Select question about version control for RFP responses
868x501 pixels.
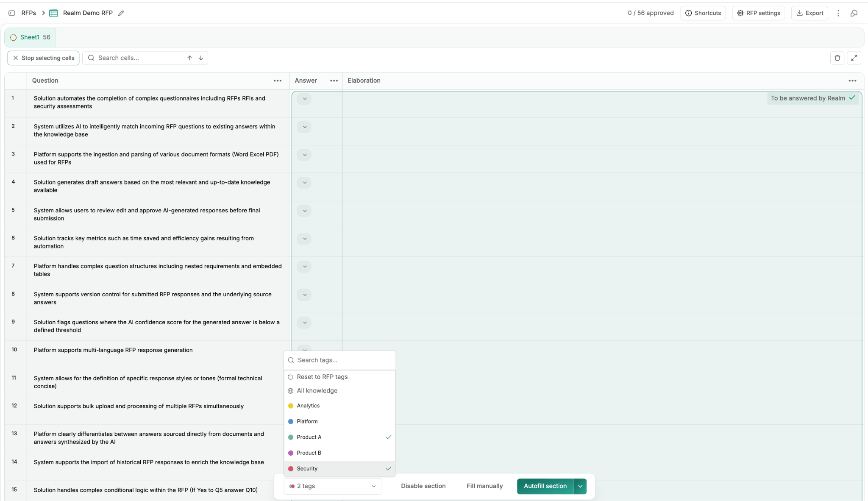[x=153, y=298]
